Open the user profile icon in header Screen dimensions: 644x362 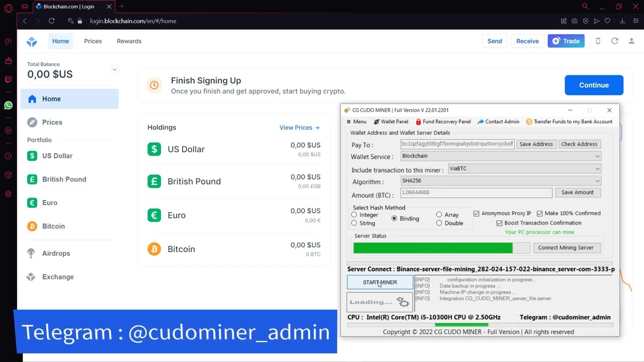pos(631,41)
